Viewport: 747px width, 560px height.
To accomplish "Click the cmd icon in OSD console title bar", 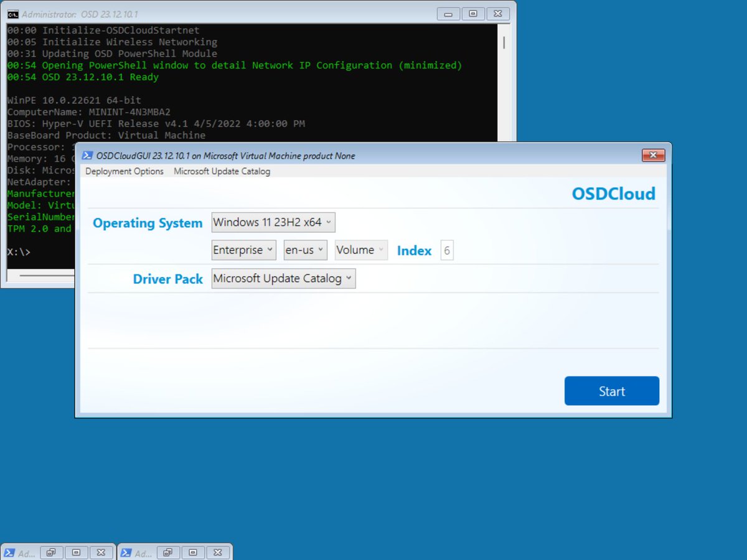I will tap(12, 14).
